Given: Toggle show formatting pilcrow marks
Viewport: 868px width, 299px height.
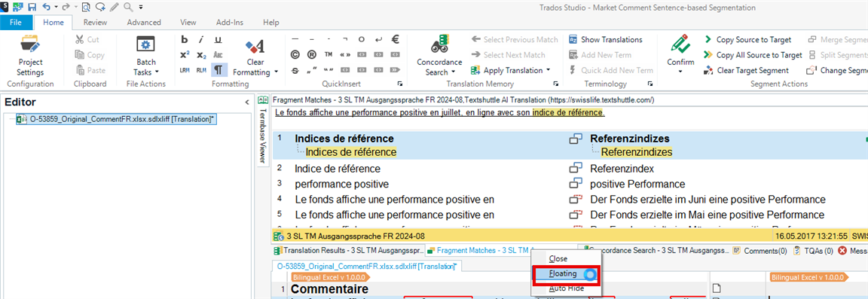Looking at the screenshot, I should (x=219, y=70).
